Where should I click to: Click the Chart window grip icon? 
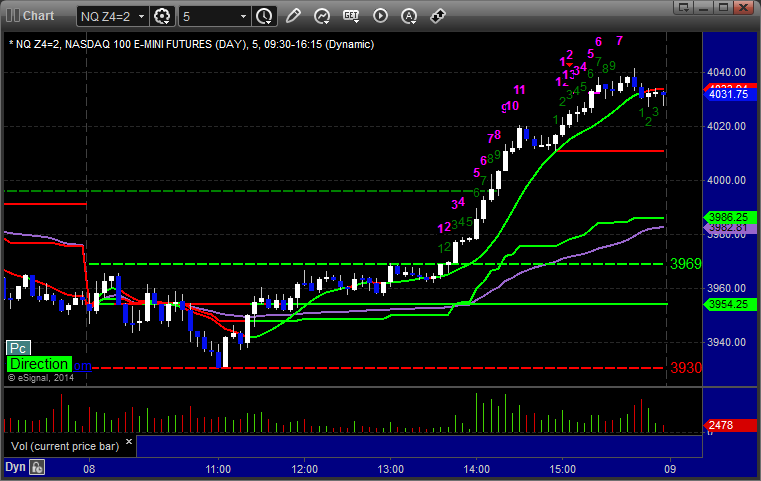(x=13, y=16)
